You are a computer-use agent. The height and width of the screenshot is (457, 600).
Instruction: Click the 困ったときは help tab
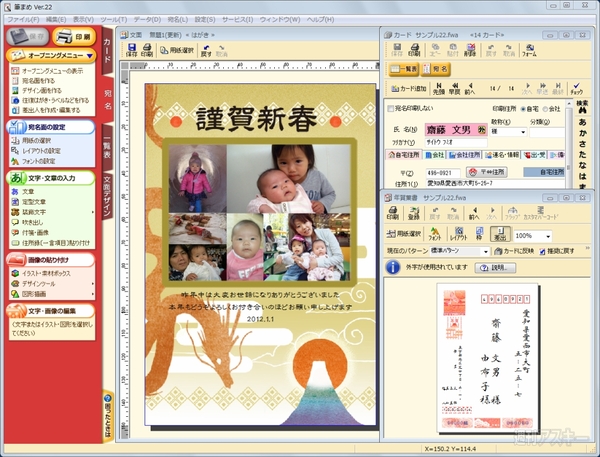coord(108,416)
